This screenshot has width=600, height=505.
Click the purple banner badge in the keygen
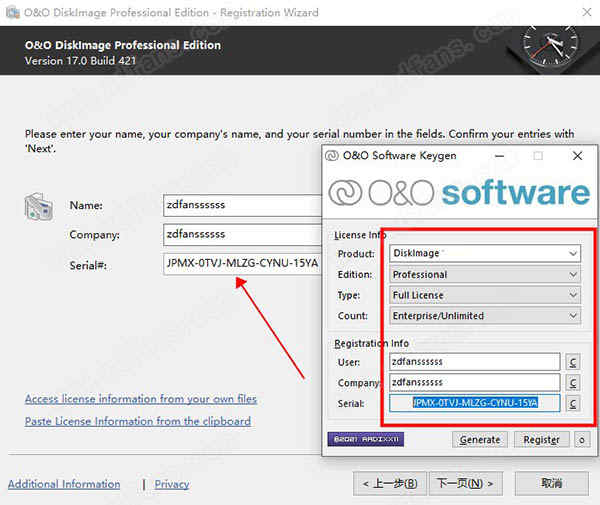[365, 439]
